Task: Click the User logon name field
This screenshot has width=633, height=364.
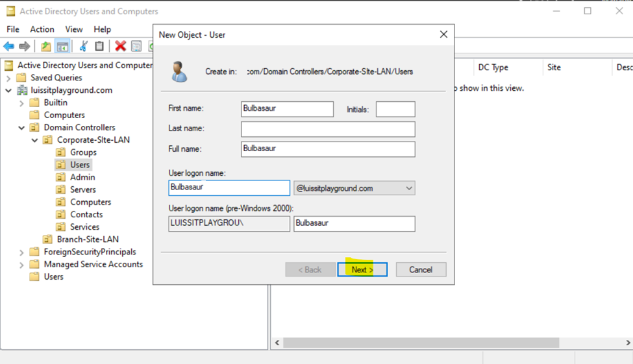Action: point(229,188)
